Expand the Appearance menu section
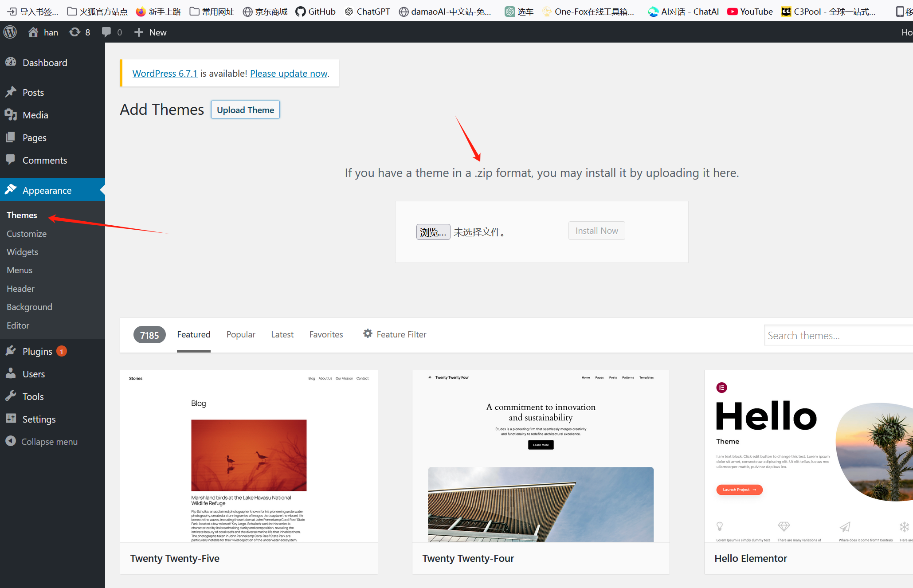This screenshot has width=913, height=588. (47, 190)
